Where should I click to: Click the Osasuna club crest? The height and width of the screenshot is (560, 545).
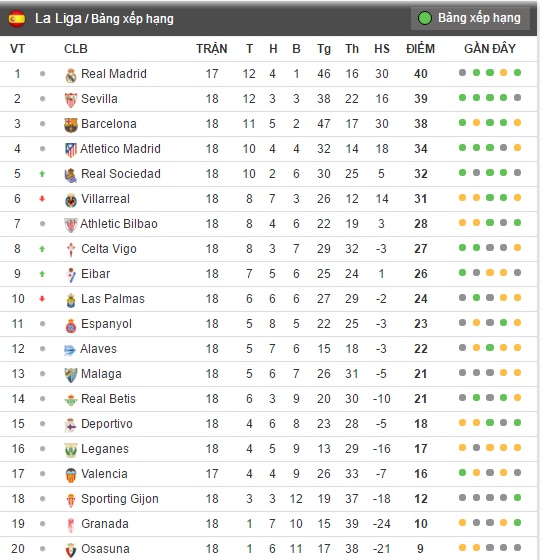coord(71,550)
